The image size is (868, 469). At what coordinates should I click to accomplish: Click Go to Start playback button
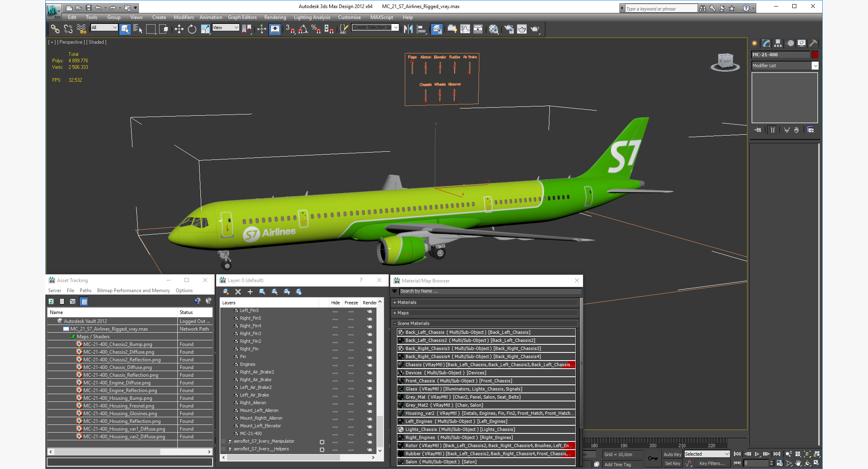tap(737, 454)
